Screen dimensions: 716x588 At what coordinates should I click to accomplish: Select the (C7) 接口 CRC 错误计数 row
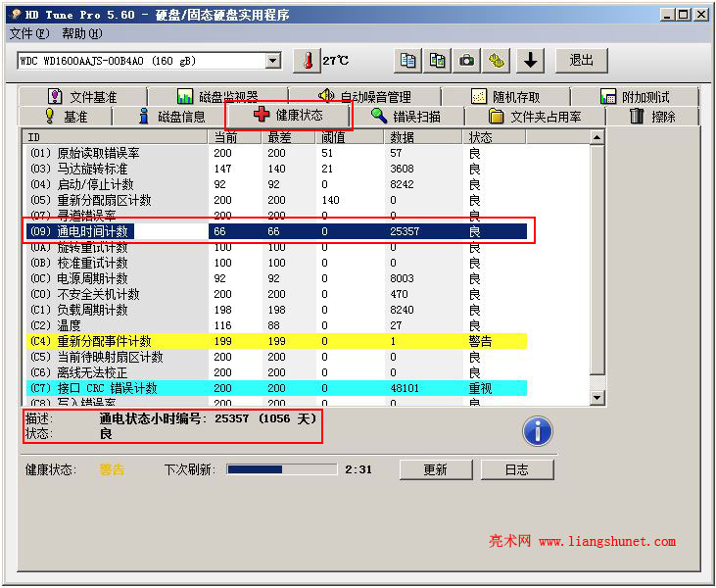coord(276,388)
